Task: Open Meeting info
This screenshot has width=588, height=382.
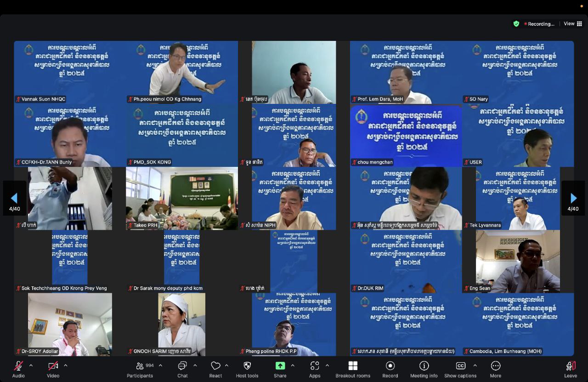Action: click(x=424, y=369)
